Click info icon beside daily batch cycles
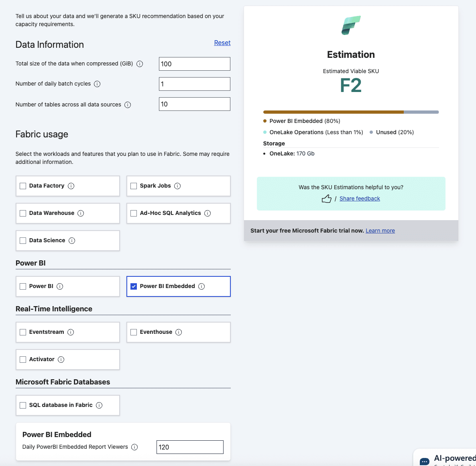 click(x=97, y=84)
